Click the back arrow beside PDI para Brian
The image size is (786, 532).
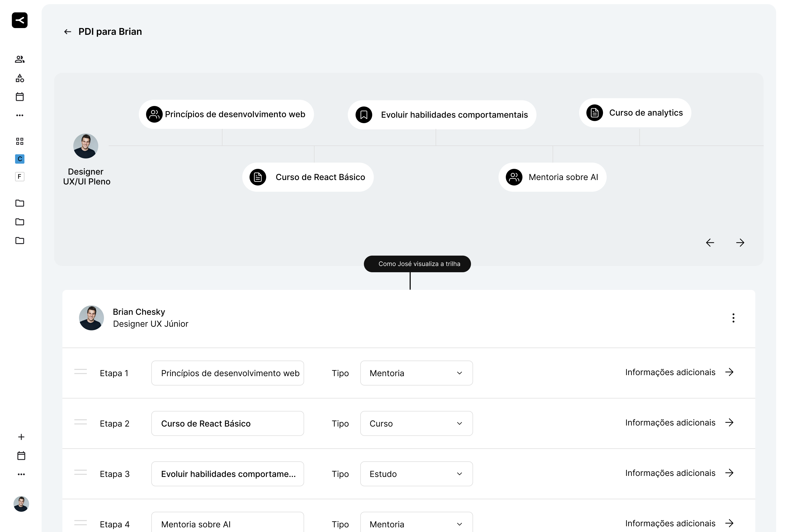pos(68,32)
